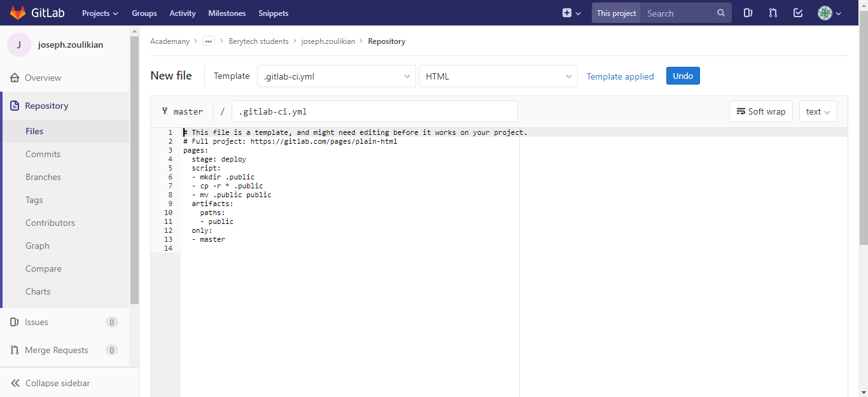Screen dimensions: 868x397
Task: Click the '- master' code line
Action: coord(208,239)
